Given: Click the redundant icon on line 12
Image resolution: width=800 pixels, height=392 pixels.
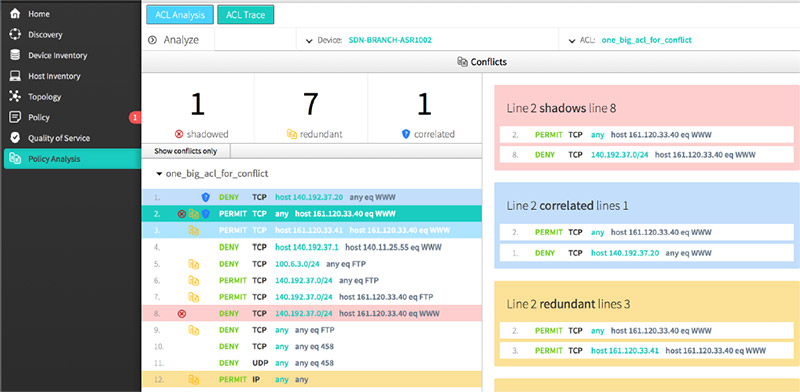Looking at the screenshot, I should [x=193, y=379].
